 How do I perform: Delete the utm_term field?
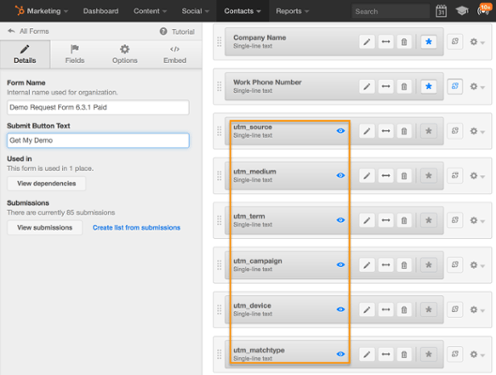click(x=404, y=220)
